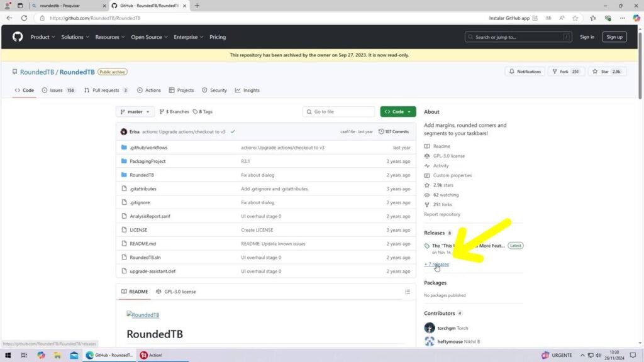Open the Copilot sidebar icon in Edge
The width and height of the screenshot is (644, 362).
[636, 18]
